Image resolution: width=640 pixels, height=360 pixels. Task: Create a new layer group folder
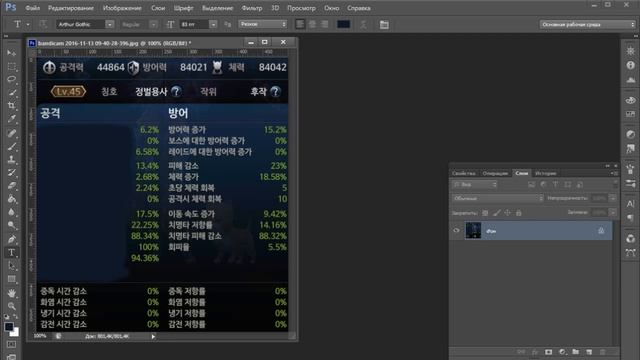[x=576, y=352]
